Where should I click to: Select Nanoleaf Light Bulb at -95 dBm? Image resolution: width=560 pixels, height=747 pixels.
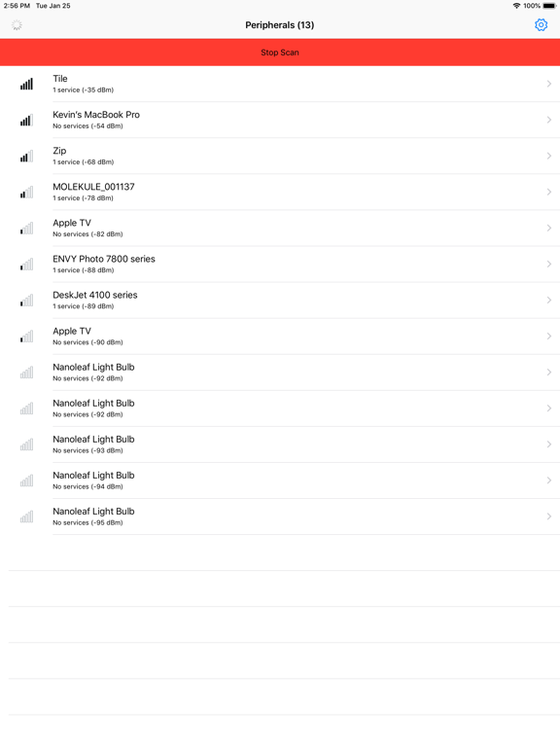(280, 516)
